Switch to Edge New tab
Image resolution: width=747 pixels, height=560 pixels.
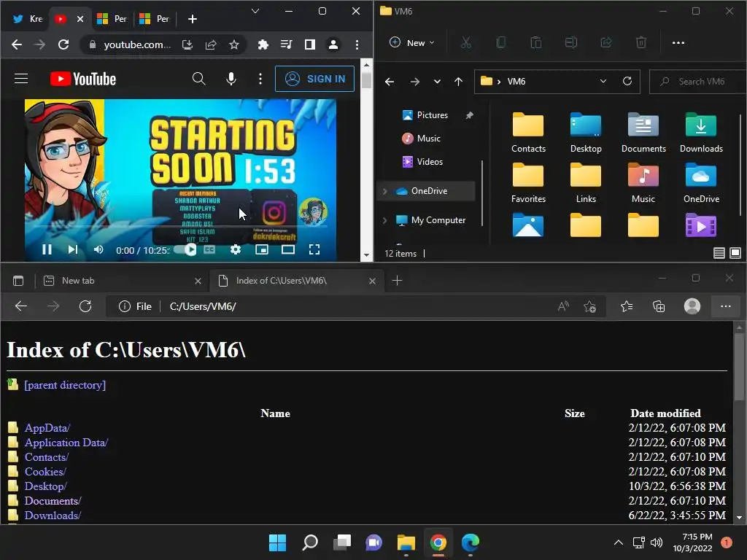(x=122, y=281)
